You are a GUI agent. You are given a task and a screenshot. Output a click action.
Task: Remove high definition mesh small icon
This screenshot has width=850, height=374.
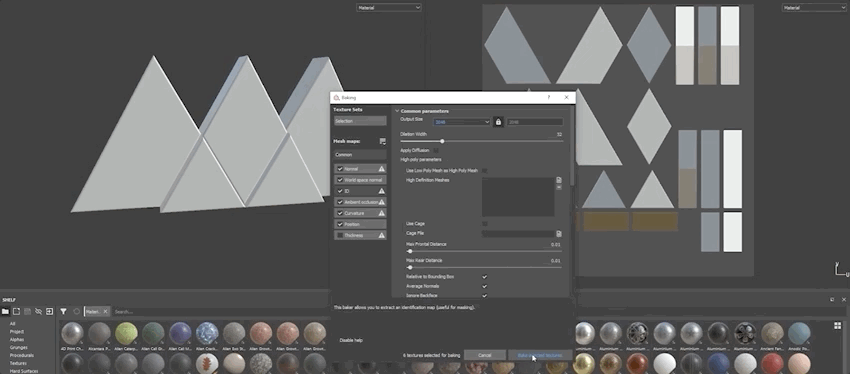(559, 187)
